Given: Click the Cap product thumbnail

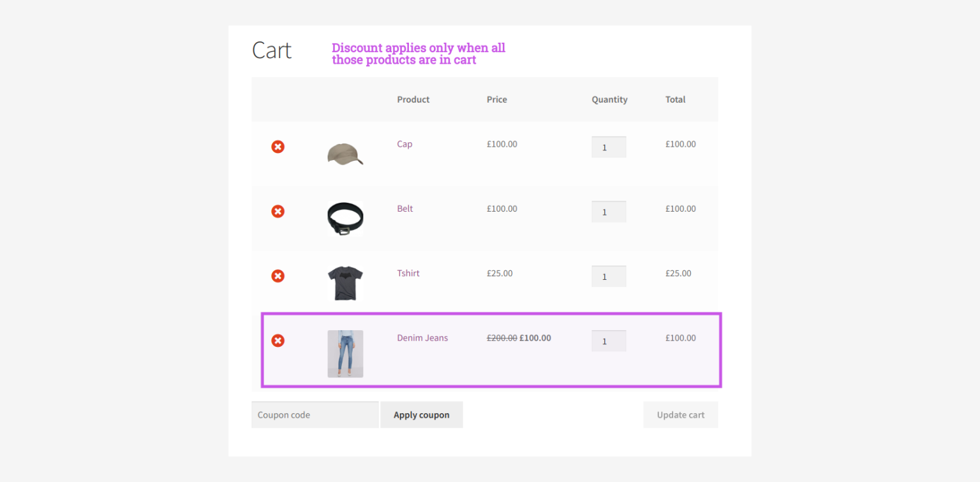Looking at the screenshot, I should point(345,154).
